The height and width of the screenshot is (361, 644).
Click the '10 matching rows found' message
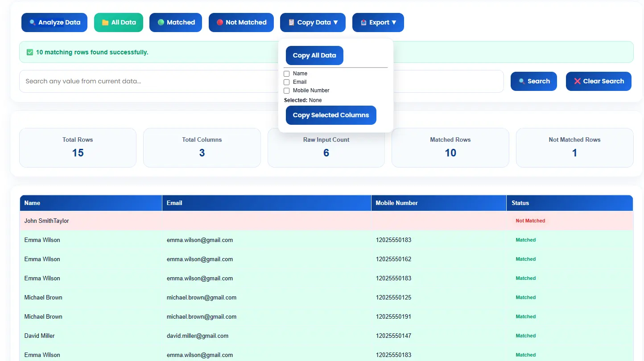pyautogui.click(x=92, y=52)
